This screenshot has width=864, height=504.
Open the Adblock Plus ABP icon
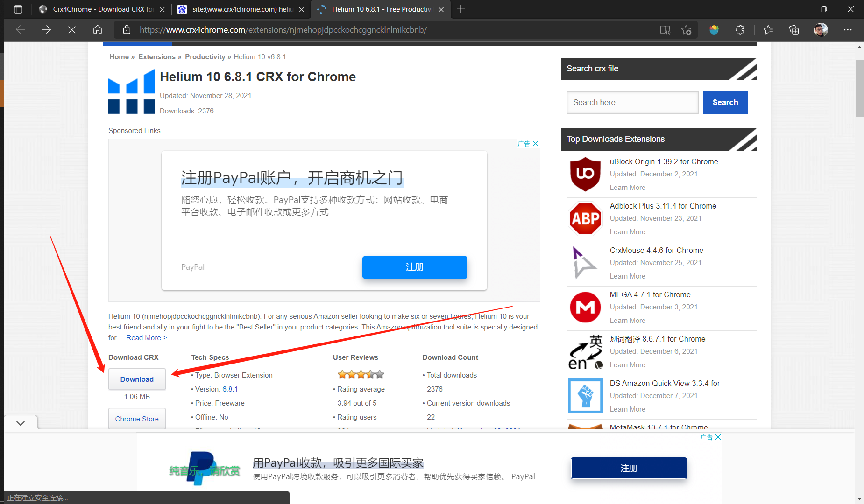tap(585, 218)
